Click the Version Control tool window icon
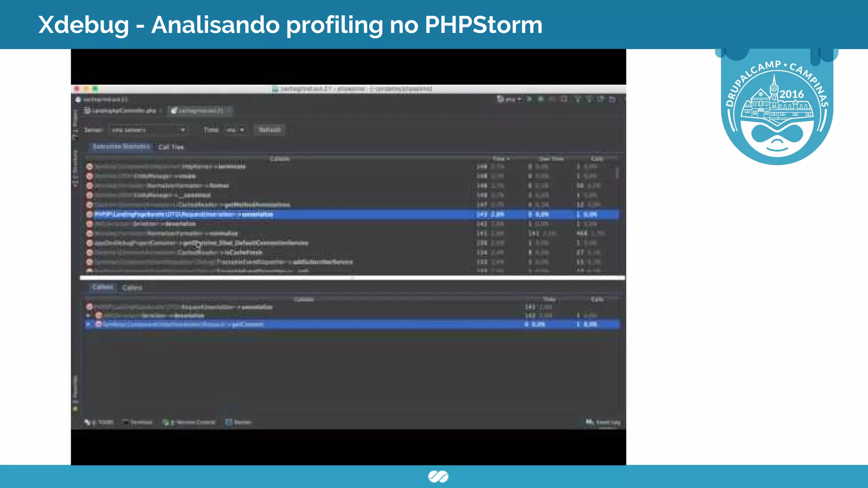868x488 pixels. pyautogui.click(x=166, y=422)
